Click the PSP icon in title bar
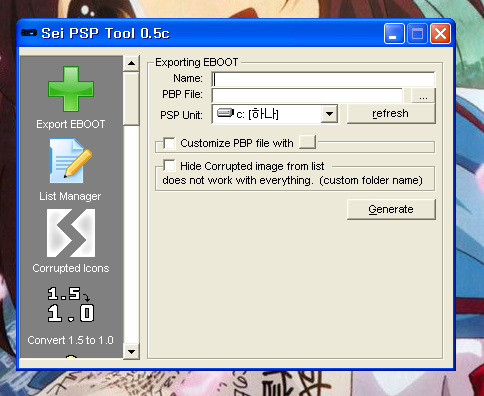Viewport: 484px width, 396px height. coord(29,33)
